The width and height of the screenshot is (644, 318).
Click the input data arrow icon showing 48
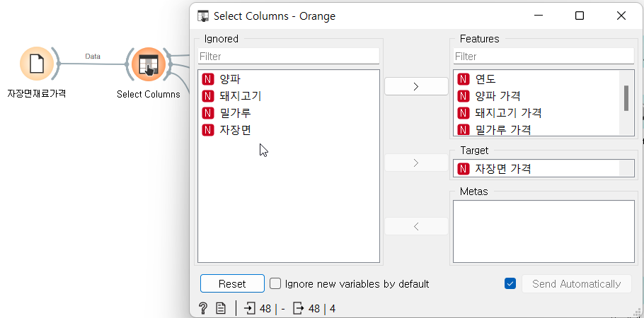coord(250,308)
